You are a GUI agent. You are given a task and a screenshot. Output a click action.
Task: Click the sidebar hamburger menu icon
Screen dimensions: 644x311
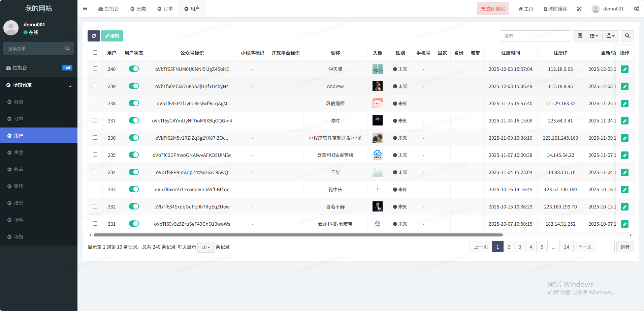(x=85, y=9)
